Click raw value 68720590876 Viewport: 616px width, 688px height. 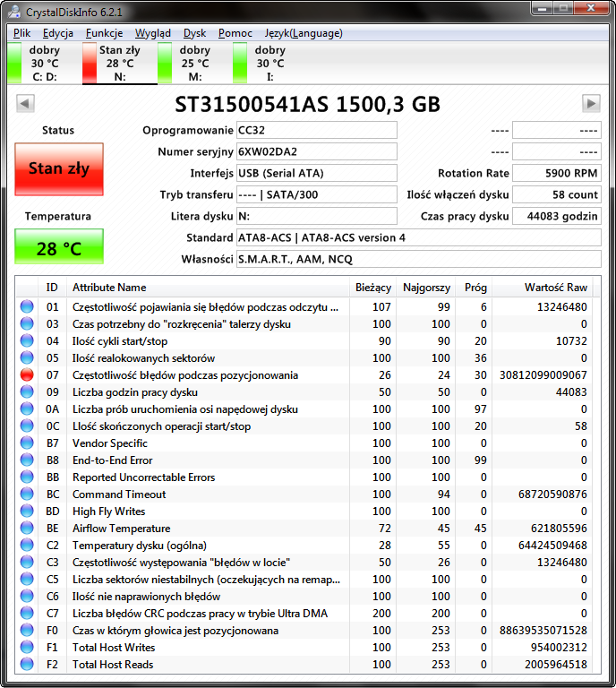click(552, 494)
